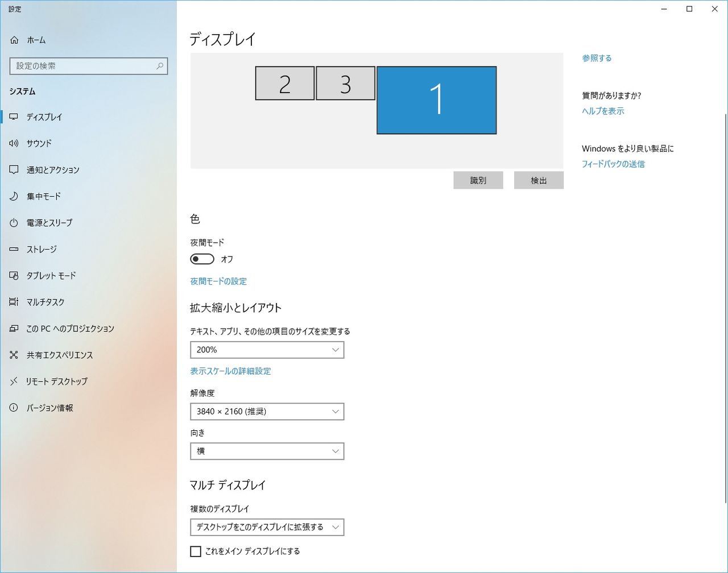Select display 2 in the arrangement
This screenshot has height=573, width=728.
(x=285, y=84)
